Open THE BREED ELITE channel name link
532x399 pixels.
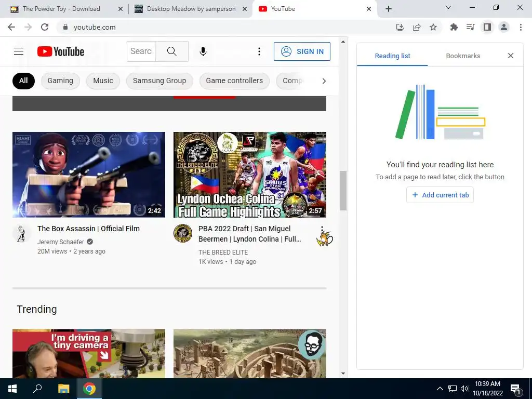tap(223, 252)
